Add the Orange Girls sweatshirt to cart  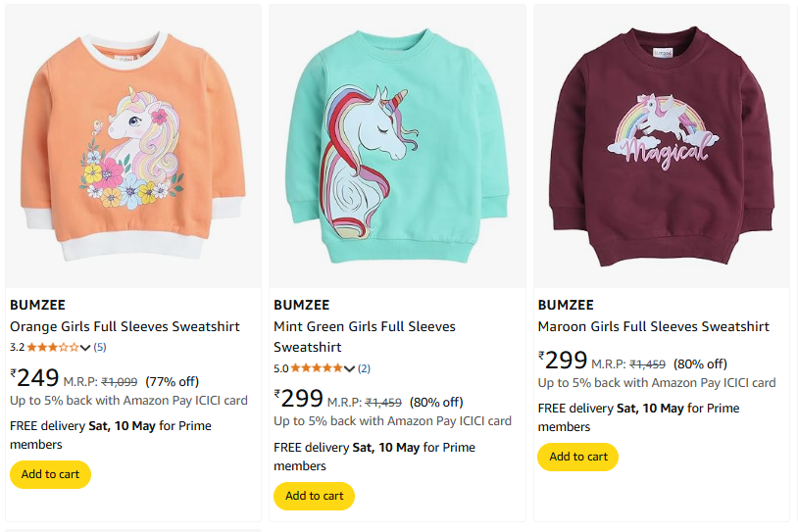tap(50, 474)
